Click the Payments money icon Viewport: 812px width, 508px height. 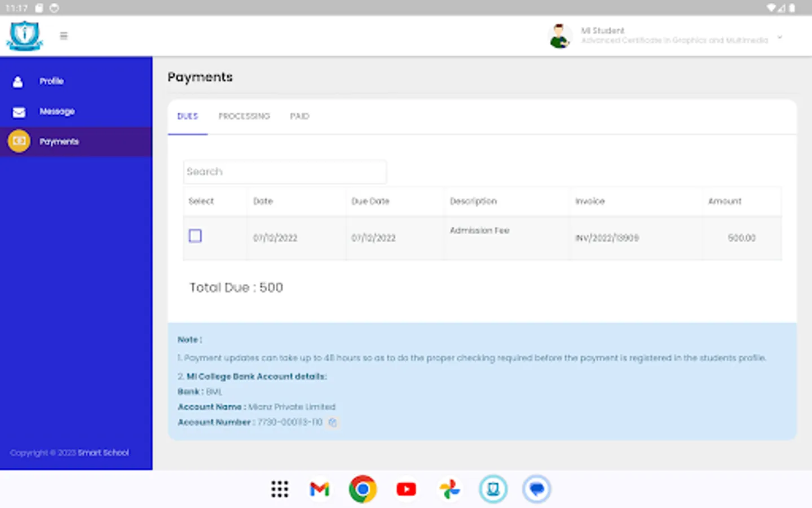pyautogui.click(x=19, y=142)
